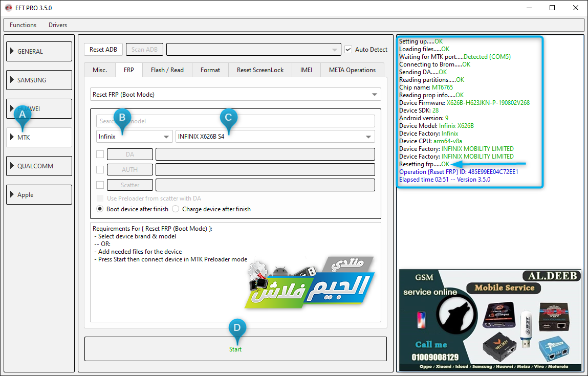This screenshot has width=588, height=376.
Task: Click the Scan ADB button
Action: 144,50
